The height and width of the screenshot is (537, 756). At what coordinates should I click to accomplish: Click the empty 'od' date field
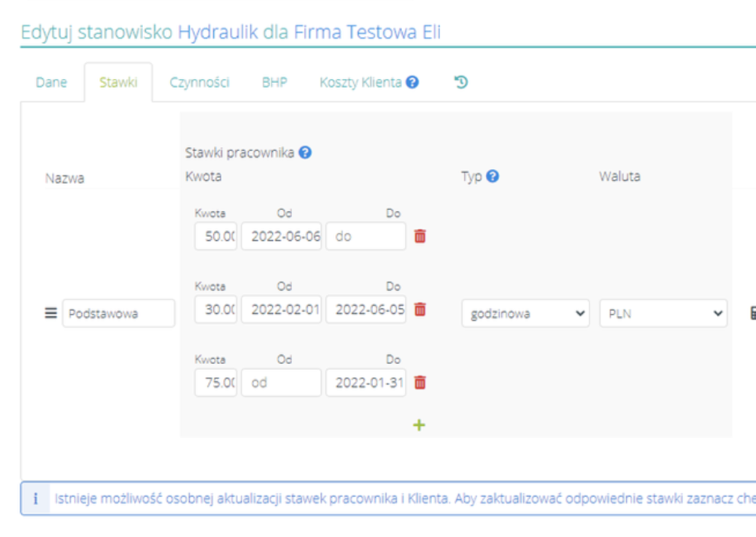(x=281, y=382)
